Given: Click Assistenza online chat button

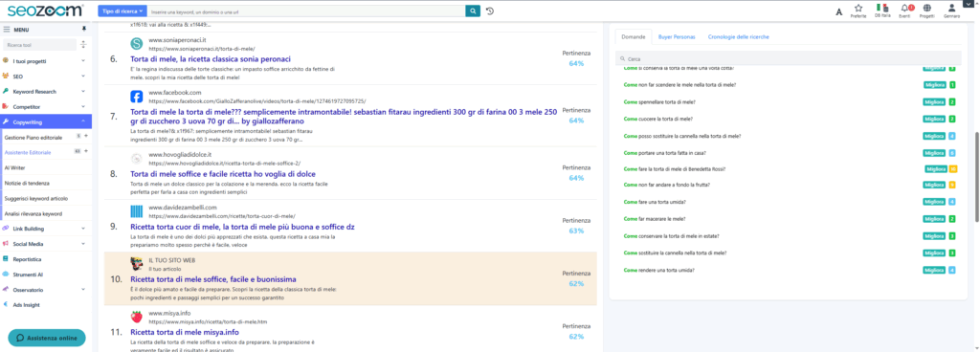Looking at the screenshot, I should pyautogui.click(x=47, y=338).
